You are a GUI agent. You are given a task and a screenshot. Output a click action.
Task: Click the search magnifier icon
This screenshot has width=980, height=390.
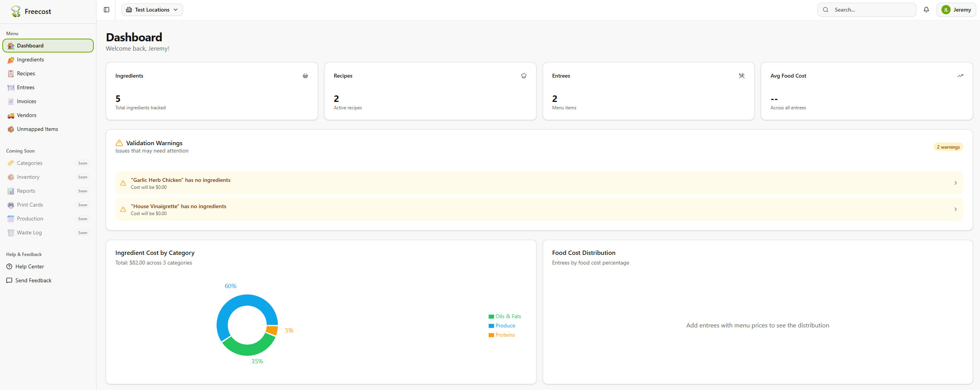click(x=825, y=10)
